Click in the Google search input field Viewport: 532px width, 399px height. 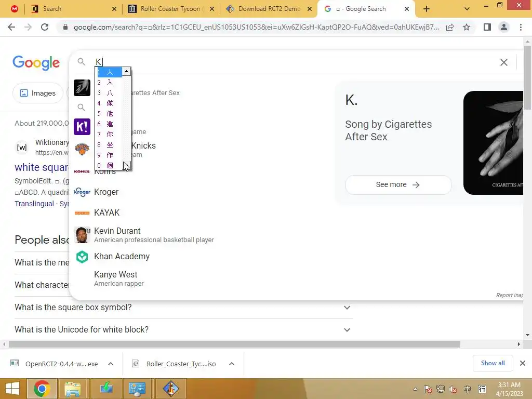pos(295,62)
